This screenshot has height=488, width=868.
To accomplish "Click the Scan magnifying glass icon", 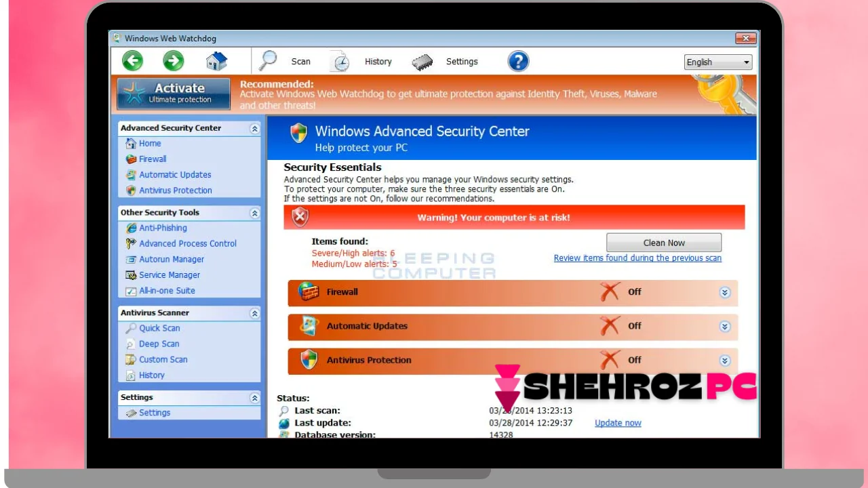I will coord(268,61).
